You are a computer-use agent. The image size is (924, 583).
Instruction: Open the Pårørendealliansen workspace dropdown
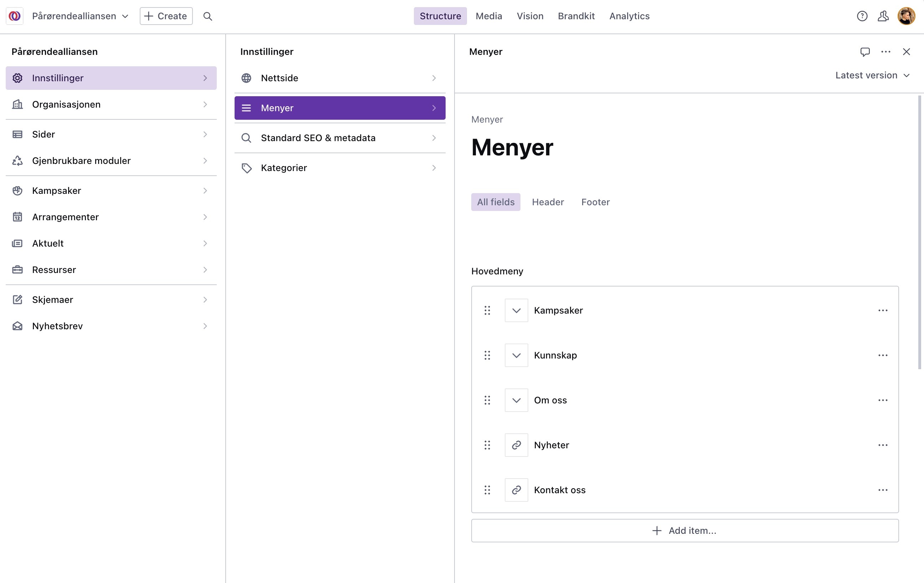point(80,16)
